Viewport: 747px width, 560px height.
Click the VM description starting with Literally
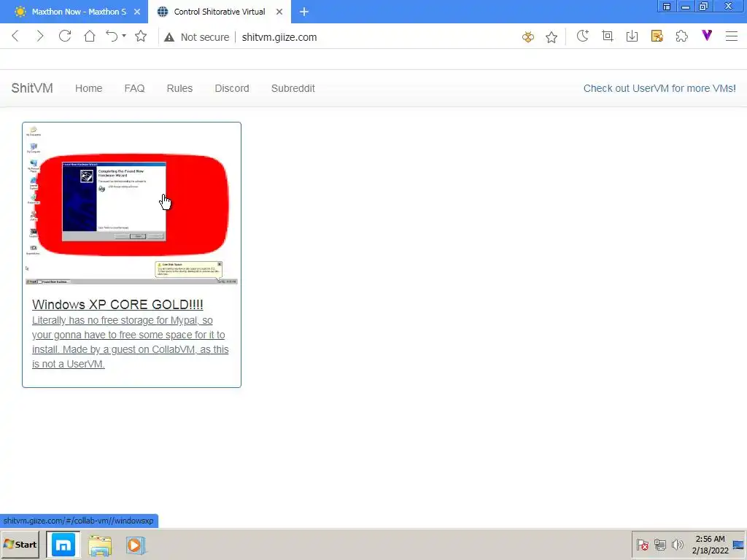coord(130,342)
